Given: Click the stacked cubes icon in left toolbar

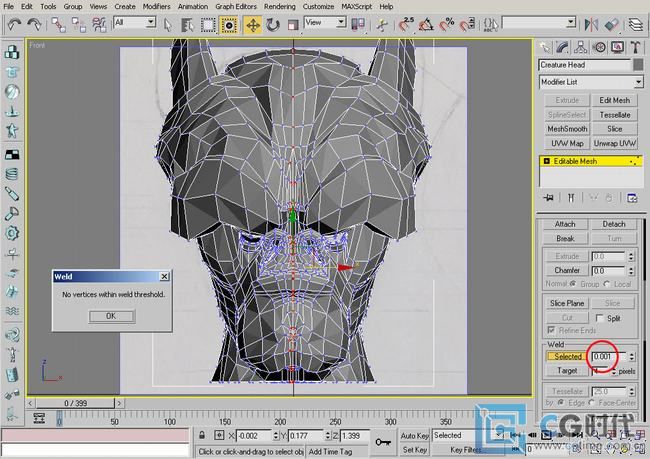Looking at the screenshot, I should click(12, 52).
